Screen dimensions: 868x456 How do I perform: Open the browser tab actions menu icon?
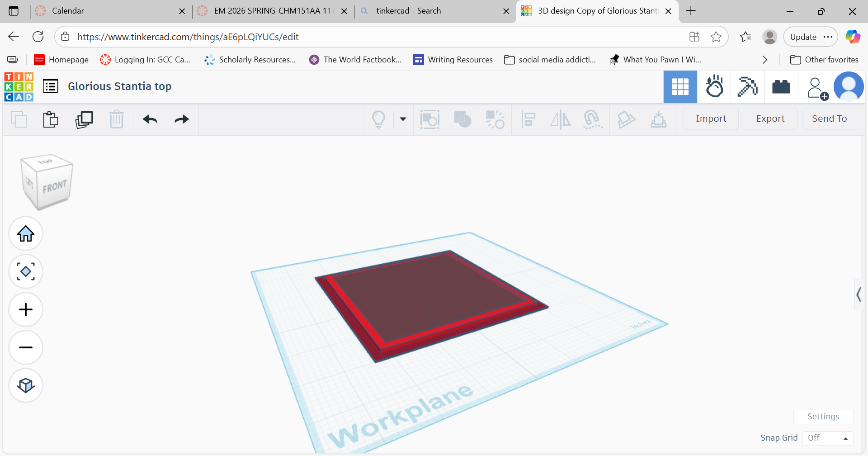pyautogui.click(x=14, y=11)
